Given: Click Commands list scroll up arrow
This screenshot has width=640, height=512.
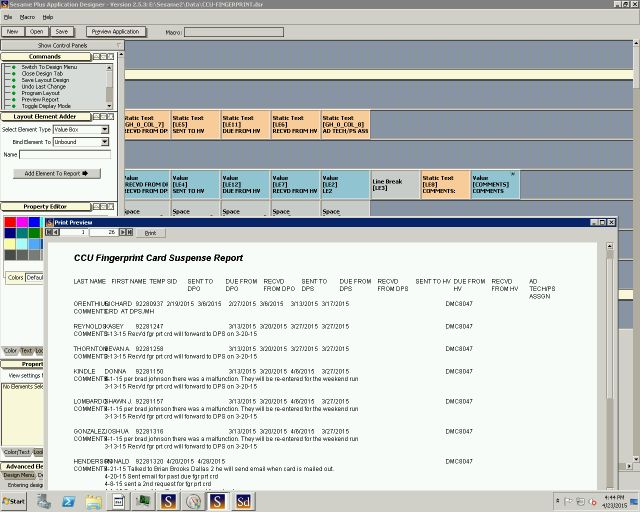Looking at the screenshot, I should (109, 67).
